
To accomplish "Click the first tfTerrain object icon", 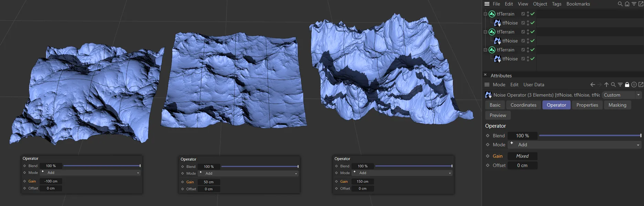I will [x=492, y=14].
